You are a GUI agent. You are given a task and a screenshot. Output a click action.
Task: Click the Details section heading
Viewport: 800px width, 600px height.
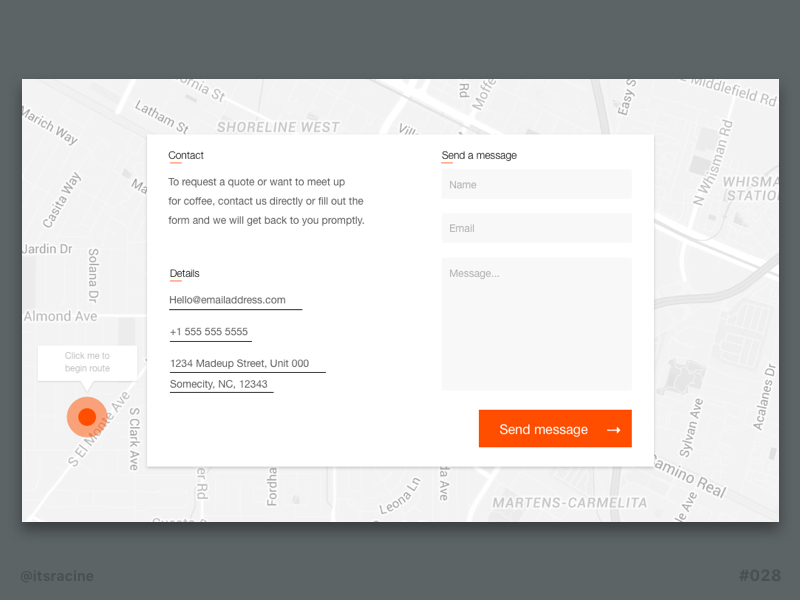point(184,273)
